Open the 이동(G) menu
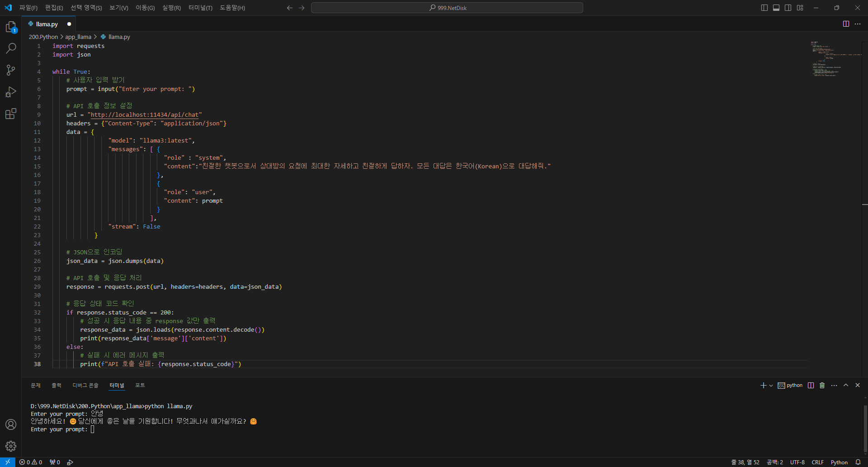868x467 pixels. tap(145, 8)
